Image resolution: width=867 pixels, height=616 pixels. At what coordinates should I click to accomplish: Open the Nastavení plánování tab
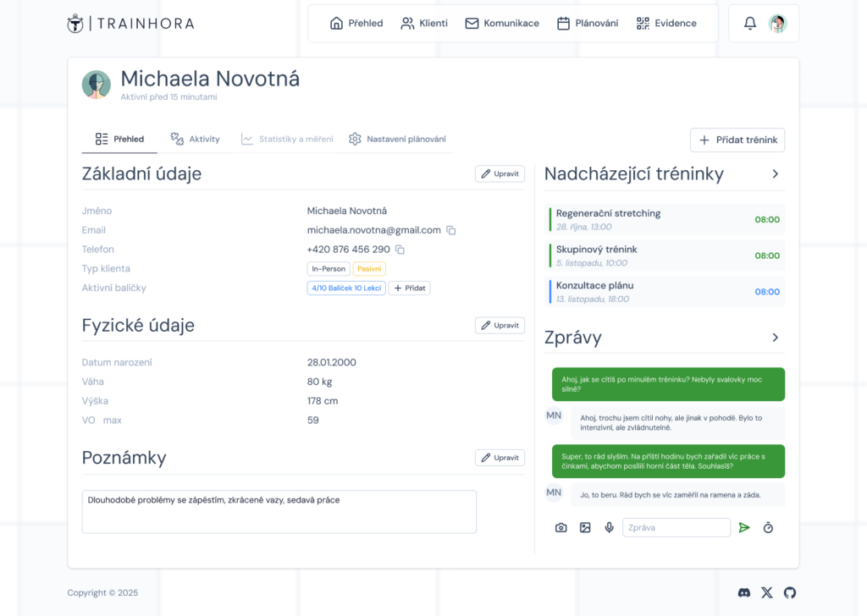click(x=397, y=139)
